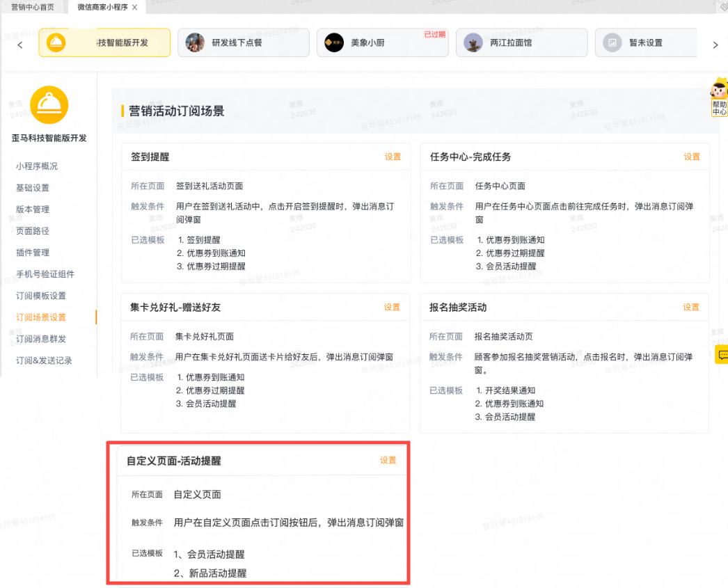The width and height of the screenshot is (728, 588).
Task: Click 设置 on the 签到提醒 card
Action: point(393,157)
